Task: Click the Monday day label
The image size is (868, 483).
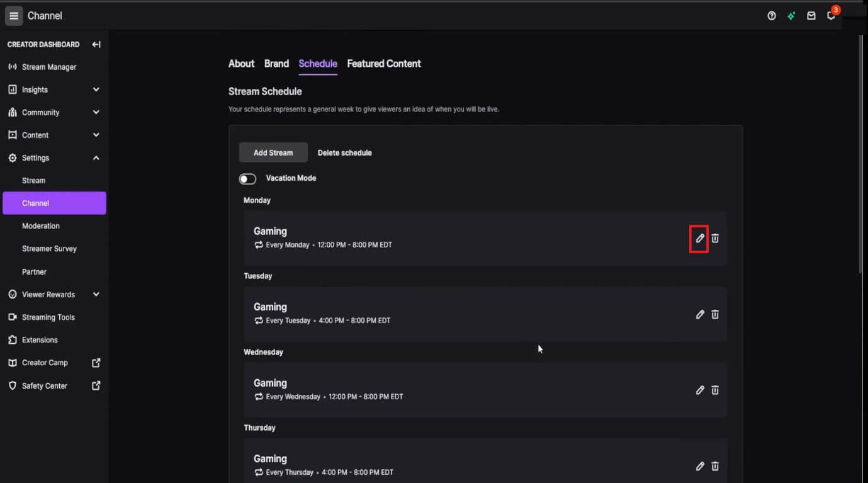Action: tap(257, 200)
